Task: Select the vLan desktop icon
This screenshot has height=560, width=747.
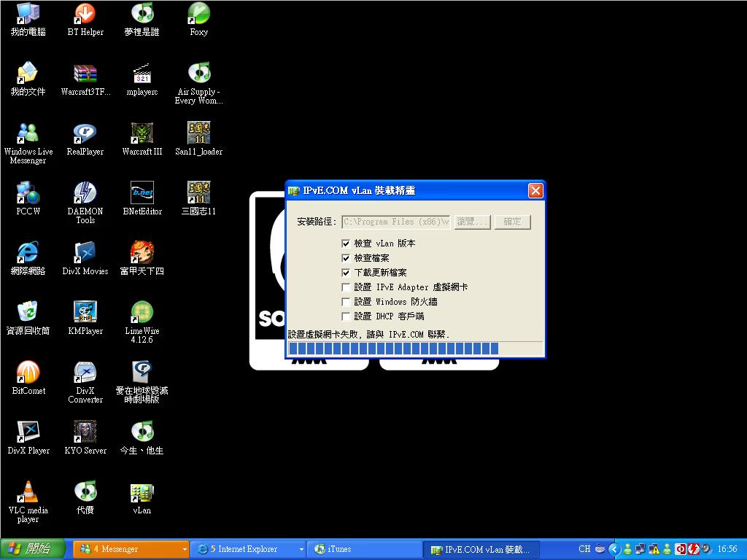Action: 142,493
